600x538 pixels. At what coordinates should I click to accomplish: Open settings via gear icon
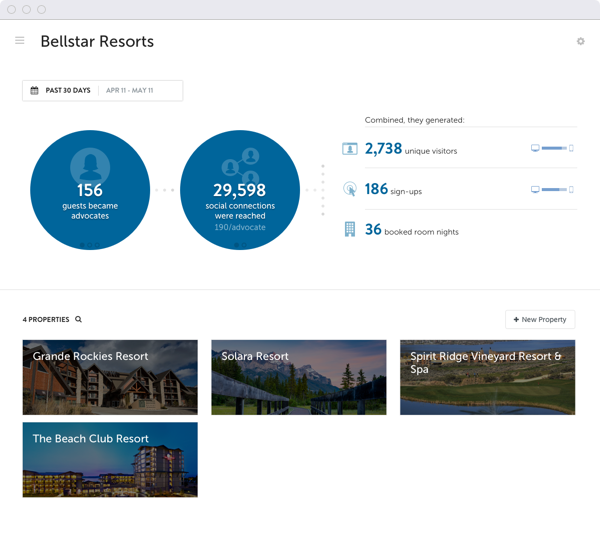(580, 42)
